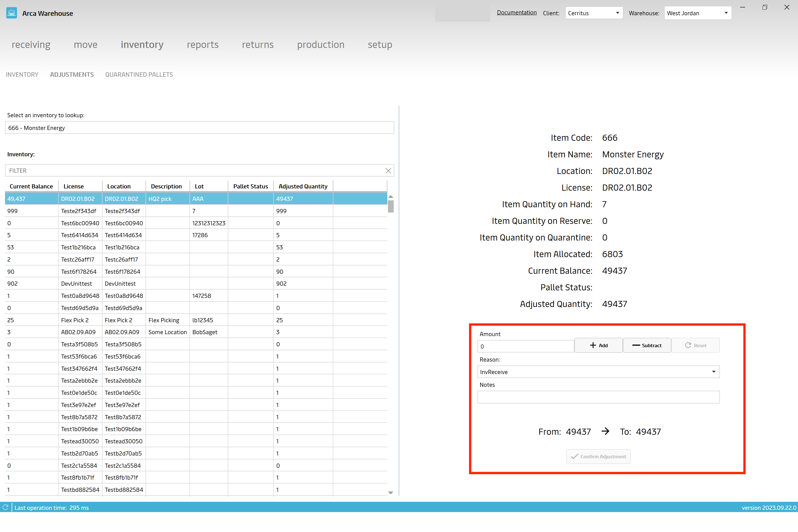This screenshot has width=798, height=532.
Task: Select the QUARANTINED PALLETS tab
Action: pyautogui.click(x=139, y=74)
